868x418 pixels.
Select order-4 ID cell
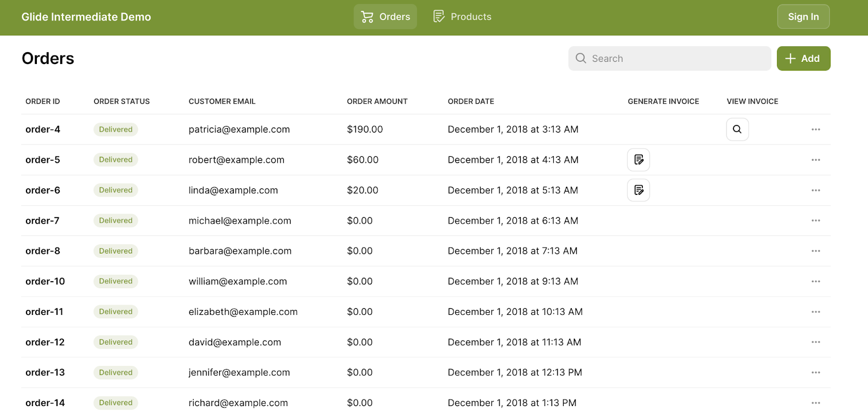[x=43, y=129]
